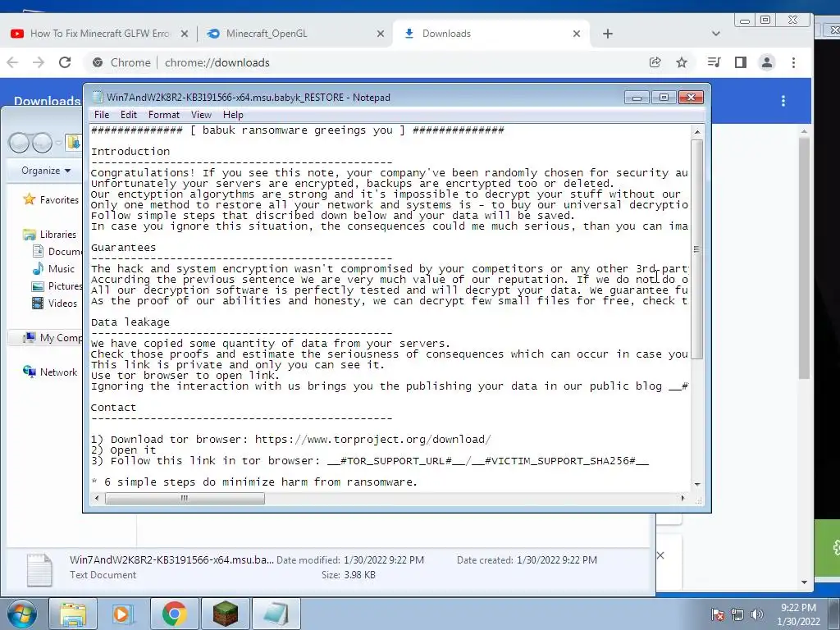Click the Notepad vertical scrollbar thumb
Screen dimensions: 840x630
697,249
